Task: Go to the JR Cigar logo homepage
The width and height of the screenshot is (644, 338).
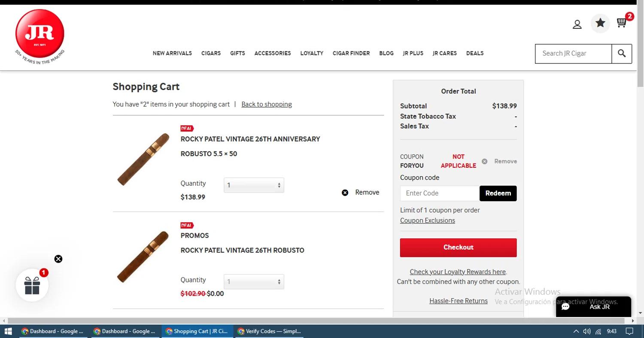Action: [40, 36]
